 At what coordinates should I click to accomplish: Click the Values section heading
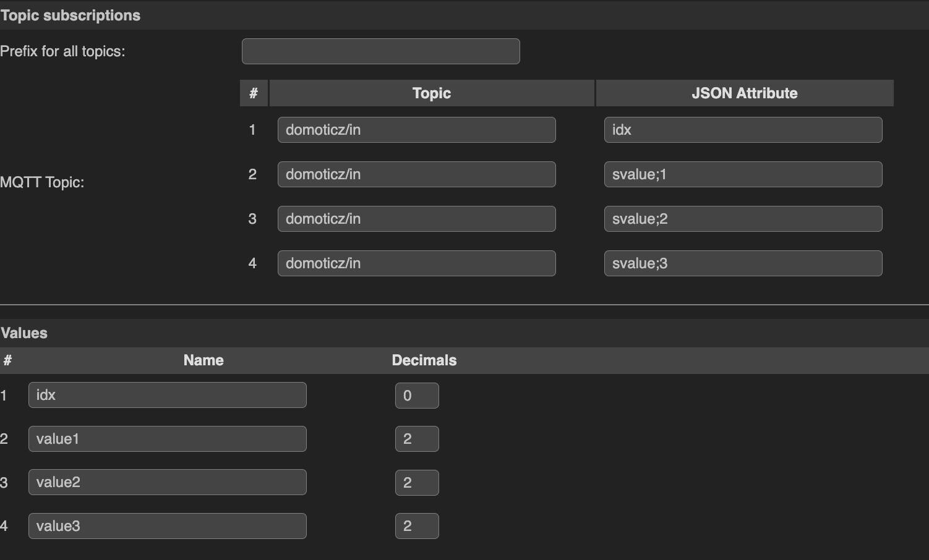tap(24, 333)
